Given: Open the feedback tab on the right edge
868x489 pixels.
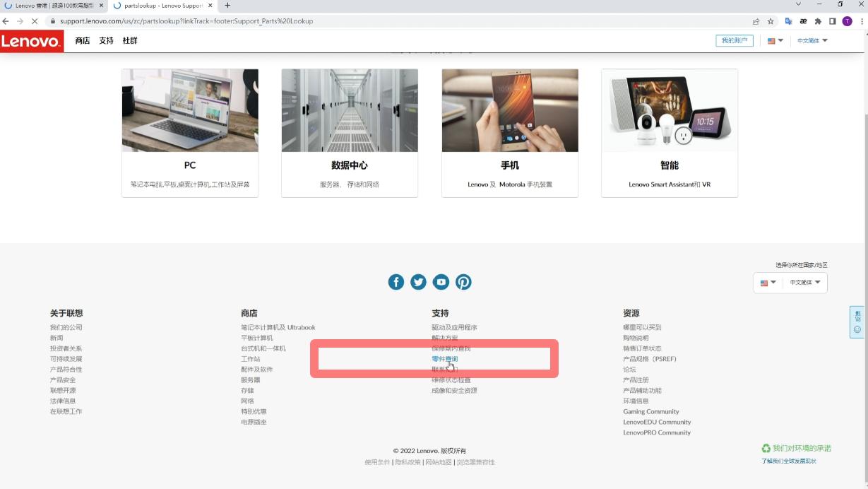Looking at the screenshot, I should (x=857, y=322).
